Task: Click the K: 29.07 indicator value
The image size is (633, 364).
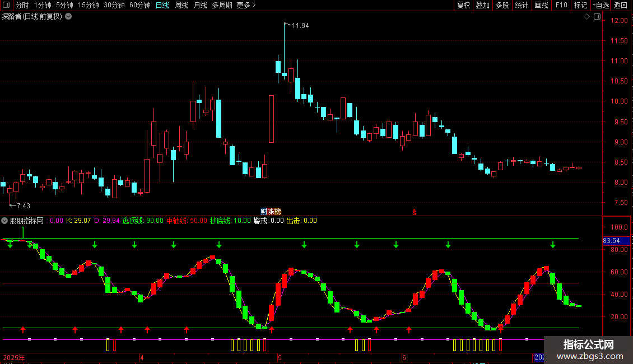Action: click(x=78, y=221)
